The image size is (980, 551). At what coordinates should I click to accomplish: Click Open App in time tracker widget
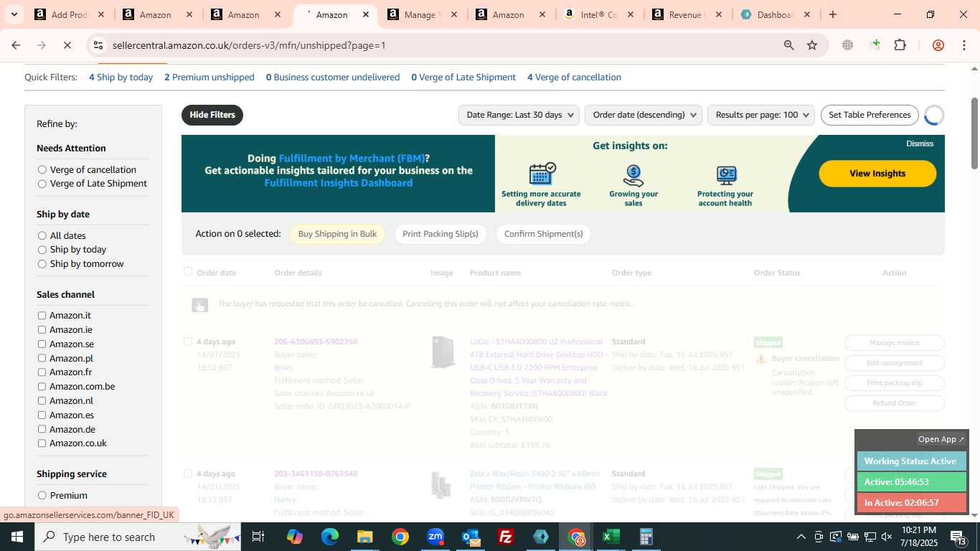(942, 439)
